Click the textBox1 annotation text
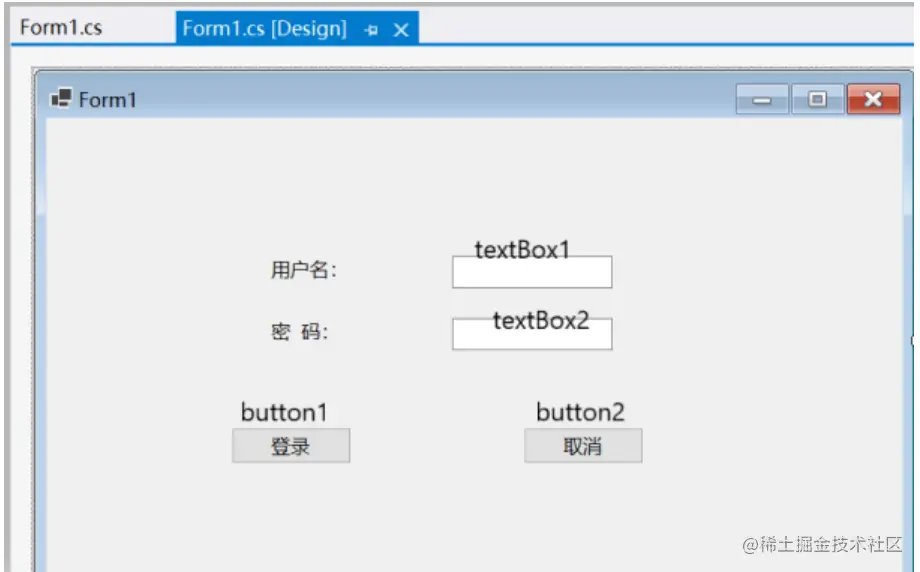 (522, 248)
